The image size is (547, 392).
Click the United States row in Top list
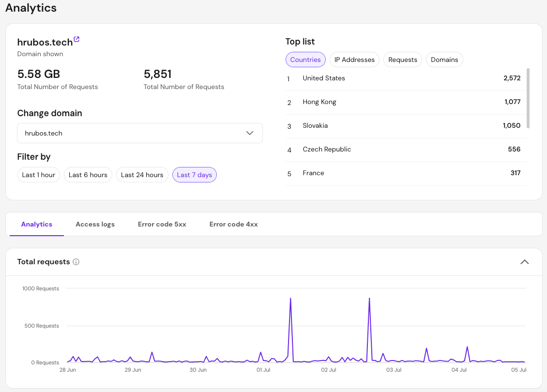(406, 78)
